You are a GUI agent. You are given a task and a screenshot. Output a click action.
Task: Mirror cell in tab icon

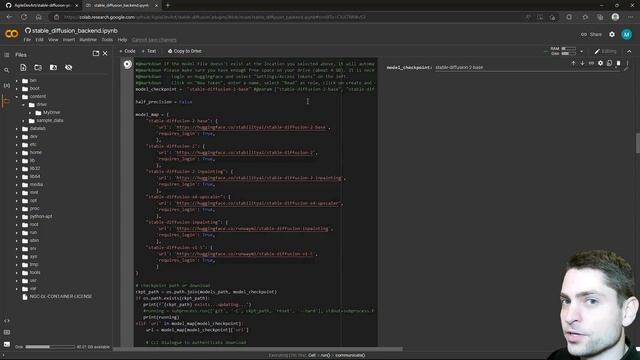(609, 63)
